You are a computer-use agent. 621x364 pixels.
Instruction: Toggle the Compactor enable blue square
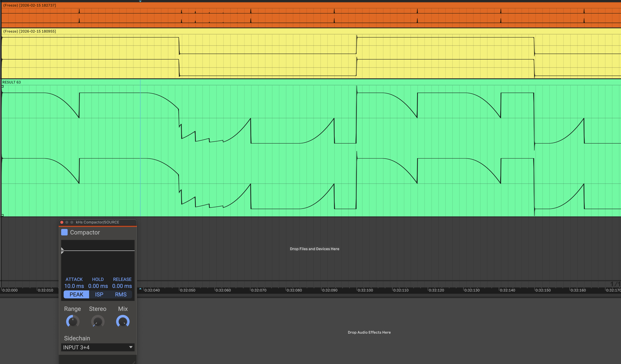pyautogui.click(x=64, y=232)
